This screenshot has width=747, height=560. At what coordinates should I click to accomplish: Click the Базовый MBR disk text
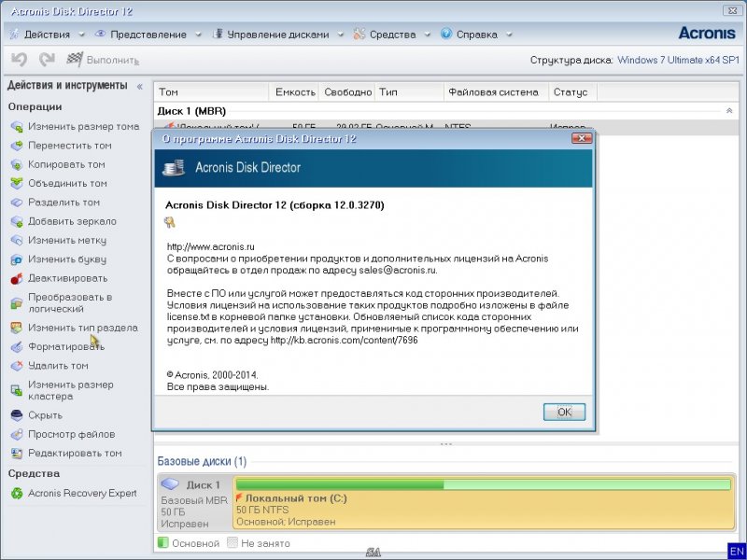tap(194, 500)
